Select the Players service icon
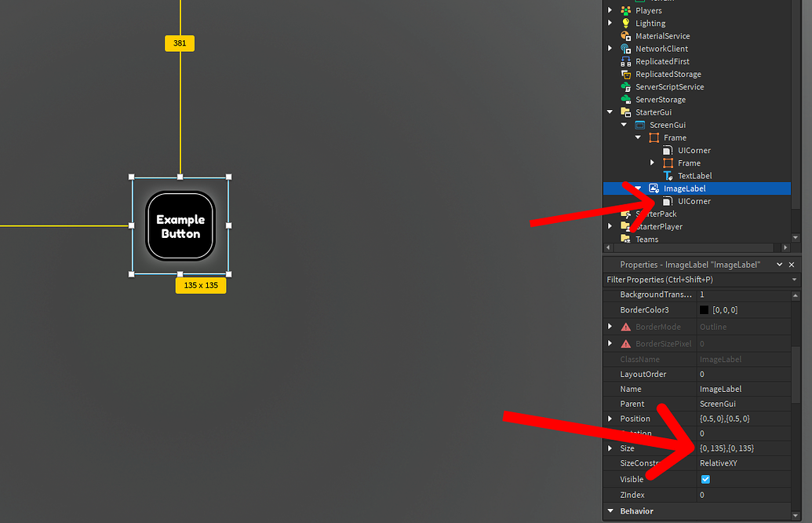The width and height of the screenshot is (812, 523). click(624, 10)
